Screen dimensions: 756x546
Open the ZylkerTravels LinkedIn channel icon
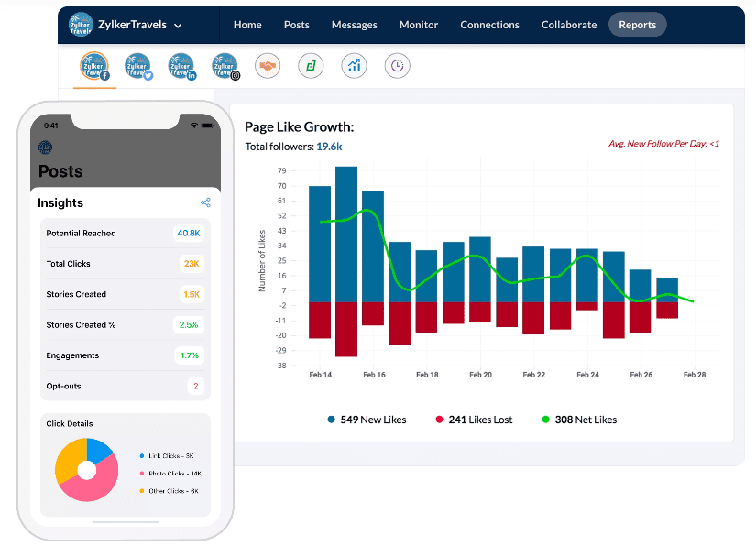tap(181, 66)
